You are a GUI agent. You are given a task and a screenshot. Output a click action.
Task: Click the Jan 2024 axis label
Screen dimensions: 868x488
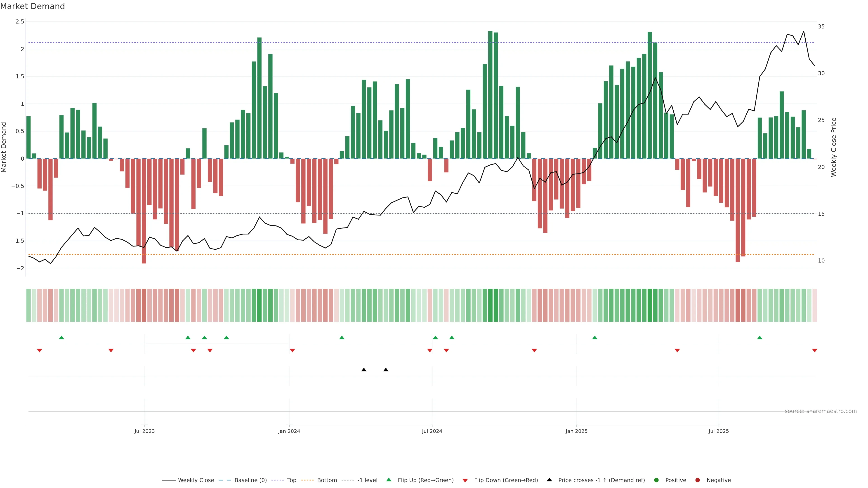tap(289, 431)
